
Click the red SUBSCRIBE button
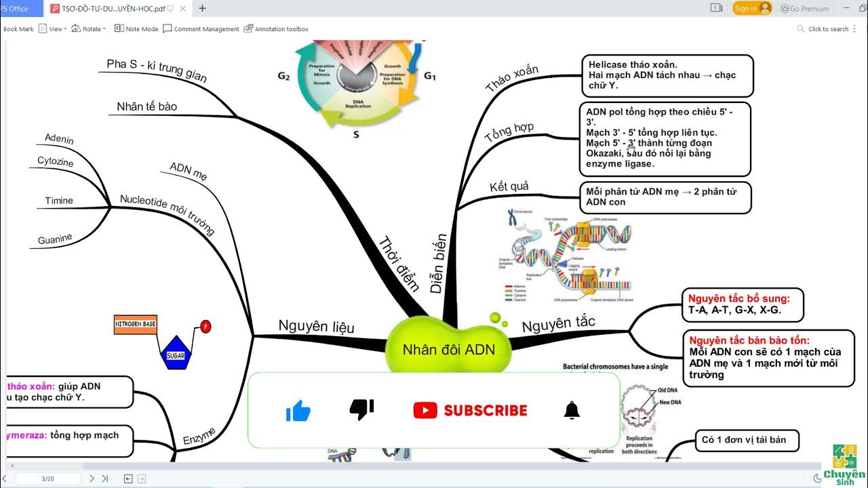point(470,411)
